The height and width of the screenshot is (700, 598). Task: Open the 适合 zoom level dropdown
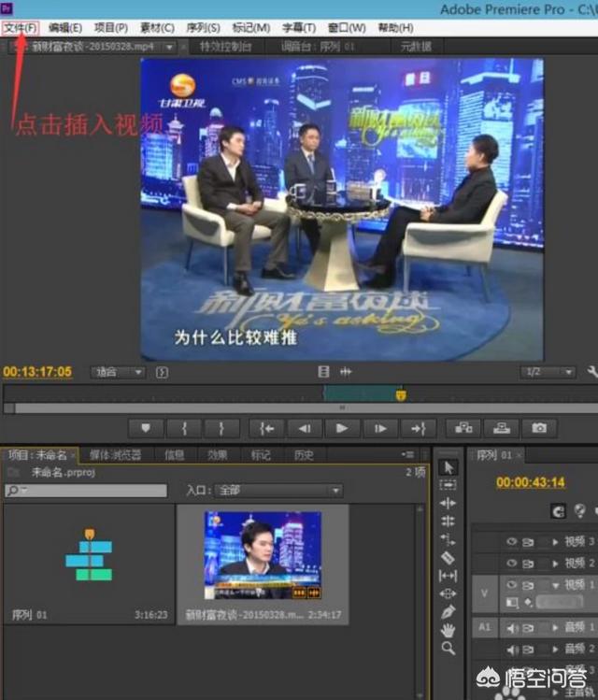(x=119, y=372)
